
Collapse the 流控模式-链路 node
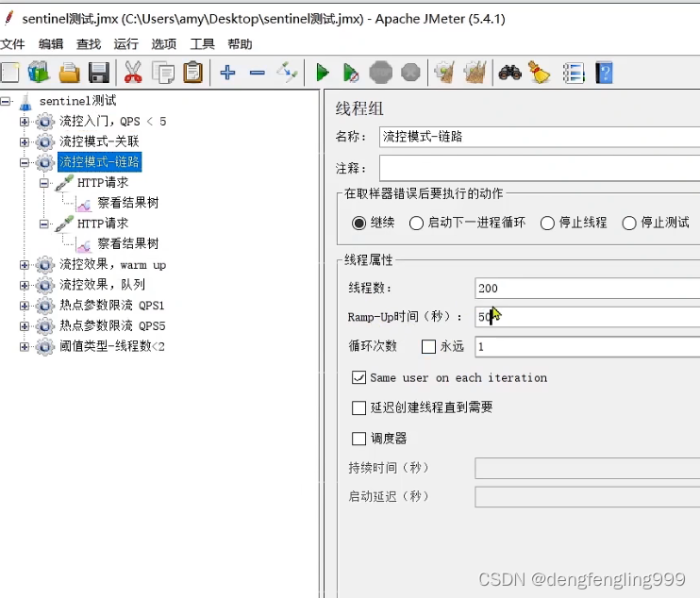[x=25, y=162]
